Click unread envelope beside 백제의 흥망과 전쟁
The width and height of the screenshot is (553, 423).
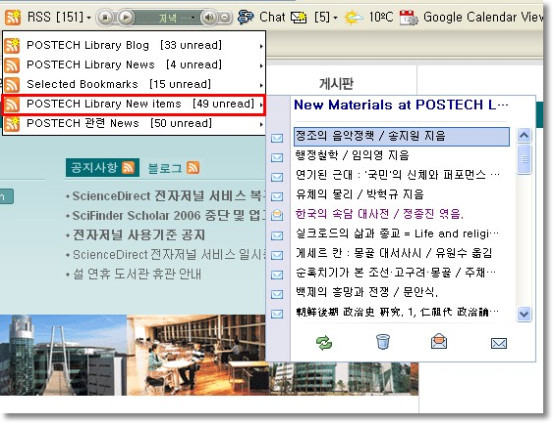pos(277,294)
